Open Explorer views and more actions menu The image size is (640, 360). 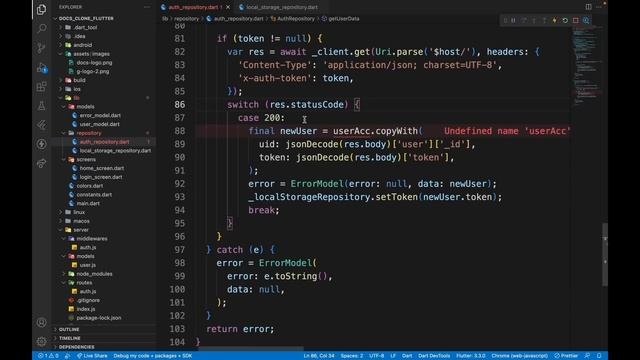click(147, 7)
